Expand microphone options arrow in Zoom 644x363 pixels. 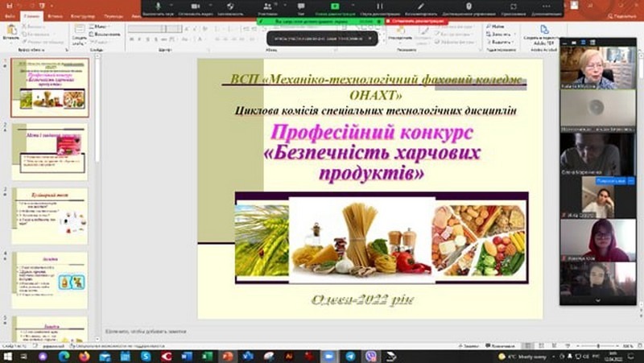171,5
